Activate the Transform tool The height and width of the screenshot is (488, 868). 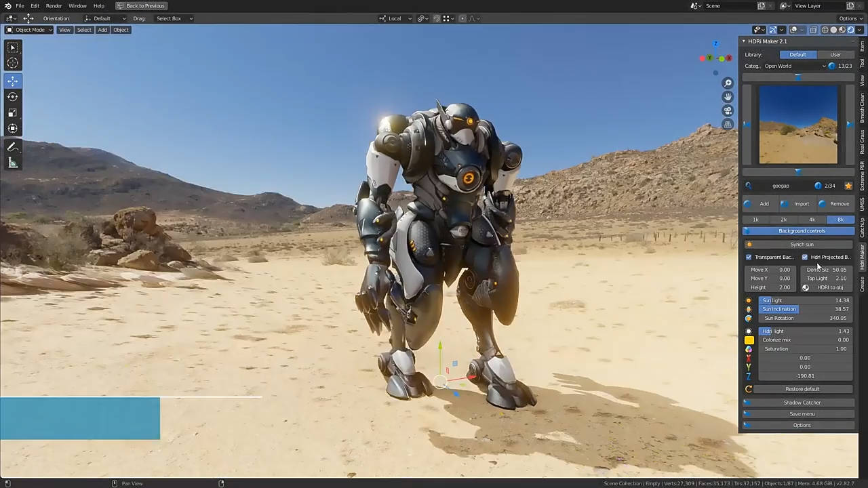pos(13,128)
